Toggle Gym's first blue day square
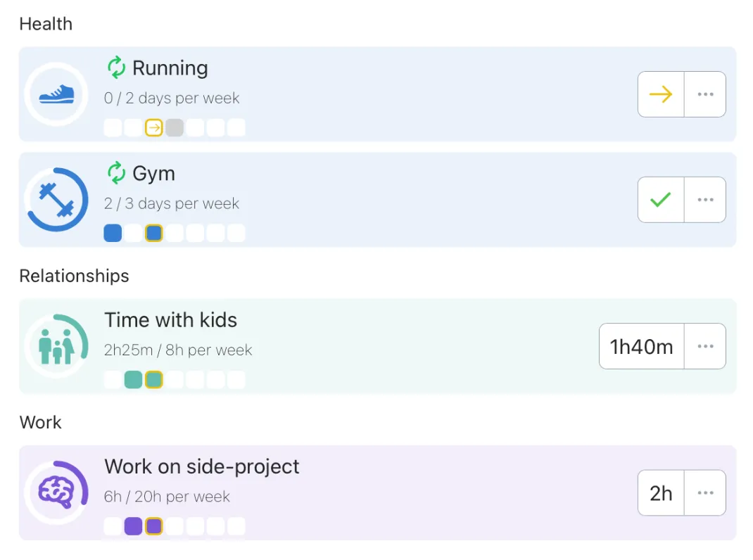753x560 pixels. tap(113, 233)
